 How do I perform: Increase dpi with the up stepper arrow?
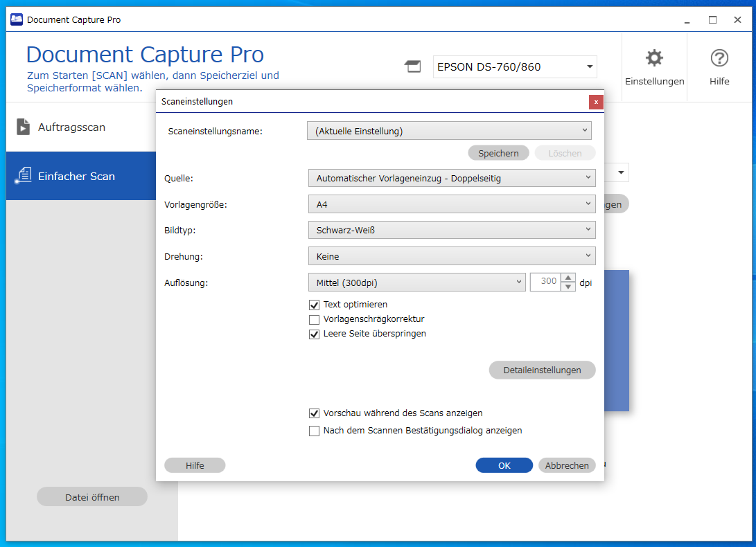(x=568, y=278)
